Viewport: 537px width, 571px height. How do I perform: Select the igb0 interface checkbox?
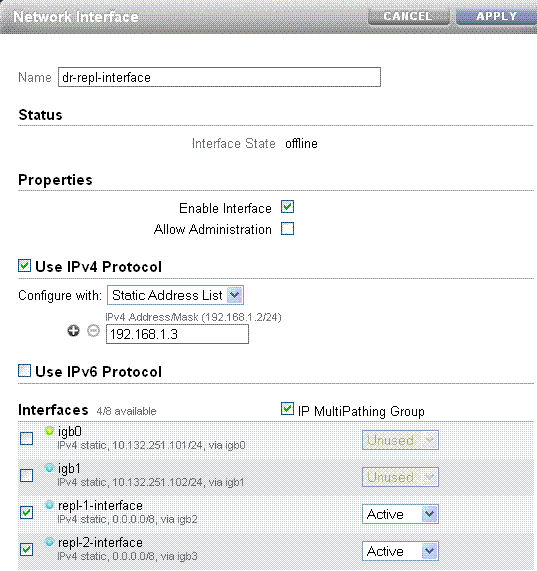click(27, 438)
